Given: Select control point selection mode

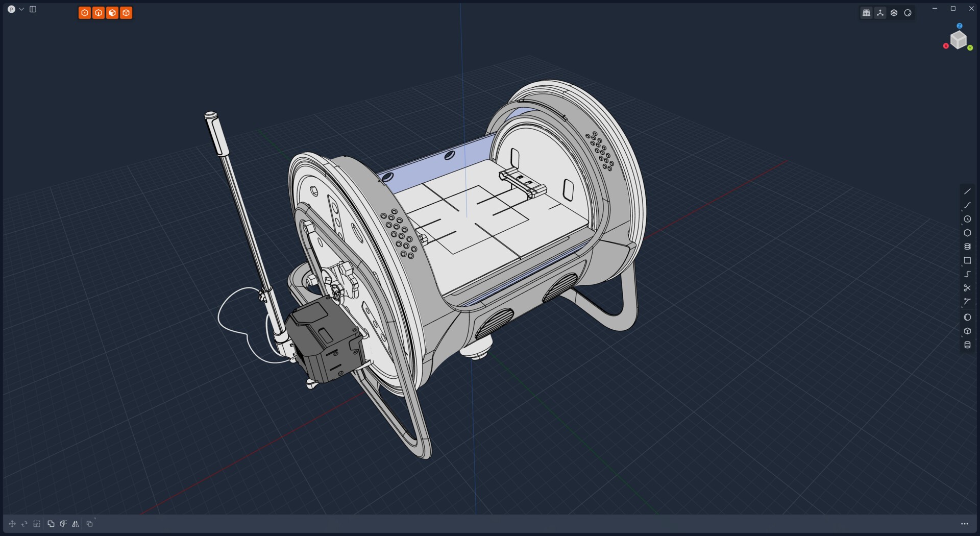Looking at the screenshot, I should coord(85,13).
